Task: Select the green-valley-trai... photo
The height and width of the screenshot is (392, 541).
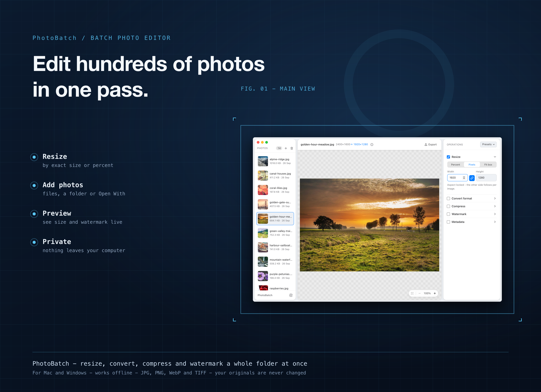Action: tap(275, 233)
